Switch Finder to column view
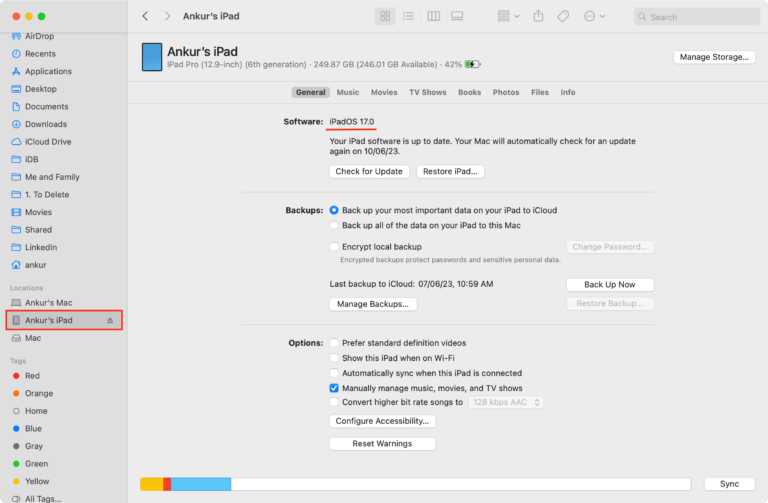 point(433,16)
